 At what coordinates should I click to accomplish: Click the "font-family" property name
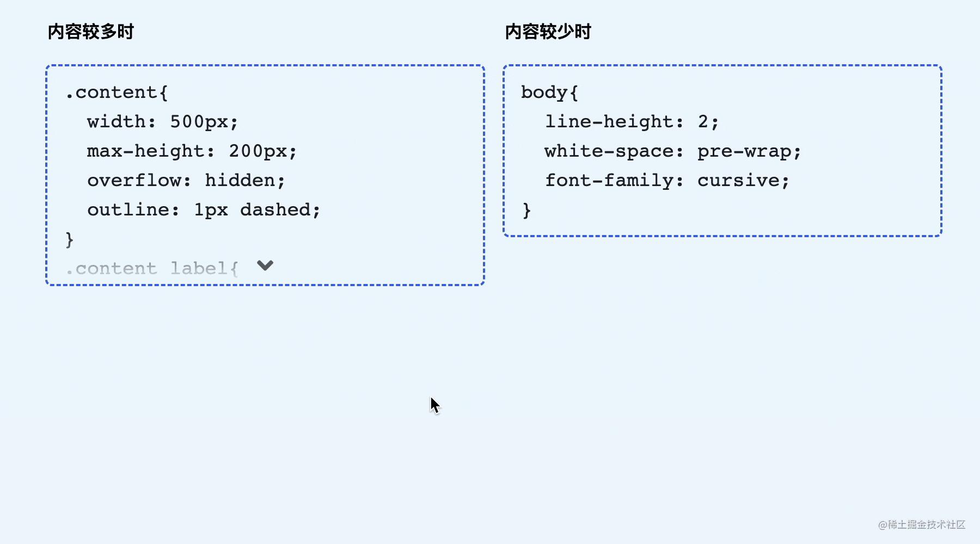coord(609,180)
